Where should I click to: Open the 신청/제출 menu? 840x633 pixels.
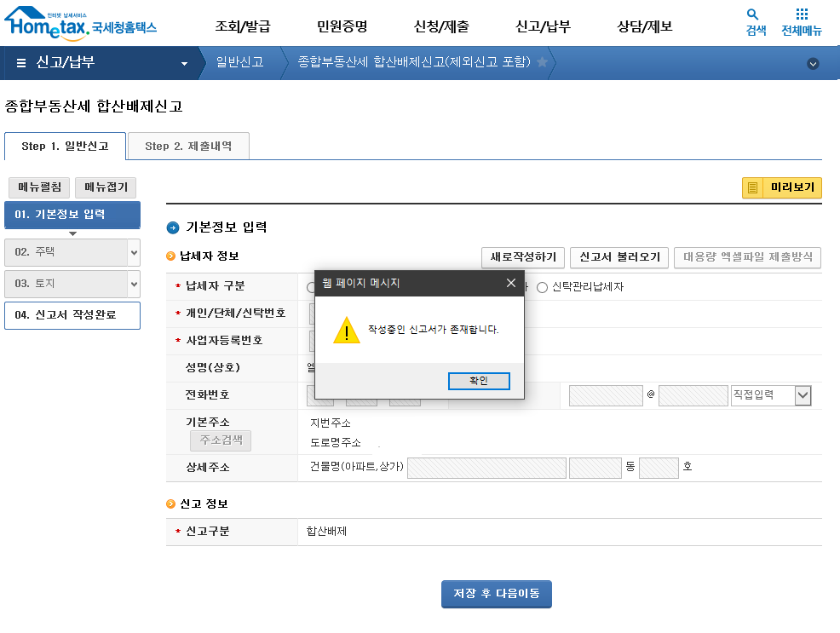pos(441,26)
